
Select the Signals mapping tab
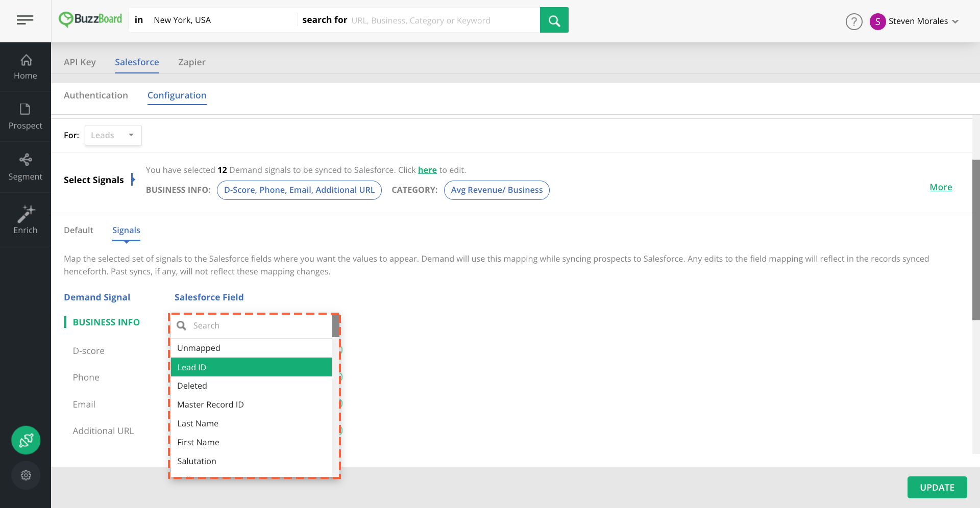126,230
